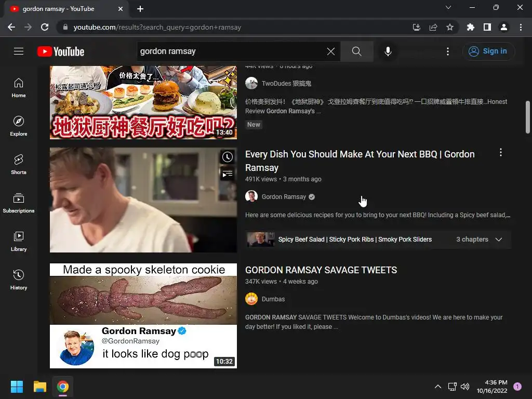
Task: Click '347K views • 4 weeks ago' text
Action: [282, 282]
